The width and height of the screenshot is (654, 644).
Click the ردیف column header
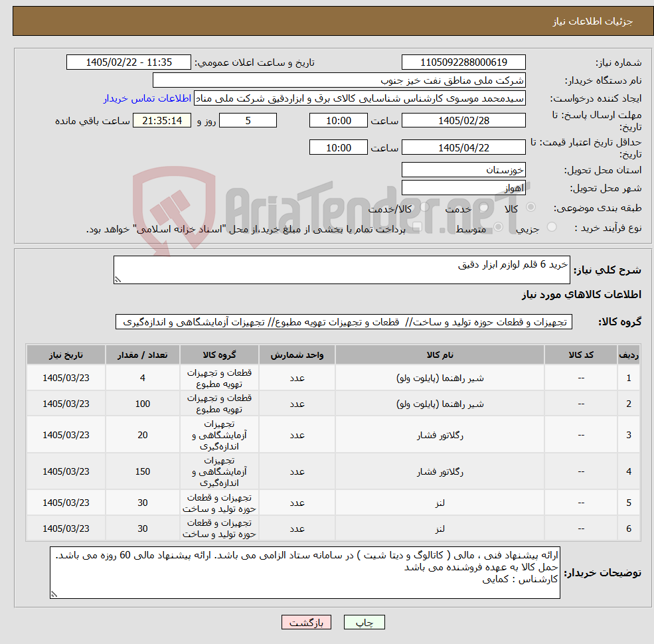[x=629, y=355]
